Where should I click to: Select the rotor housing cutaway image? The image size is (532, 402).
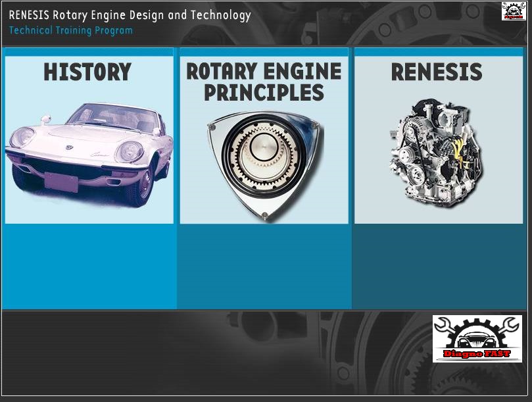pyautogui.click(x=265, y=166)
